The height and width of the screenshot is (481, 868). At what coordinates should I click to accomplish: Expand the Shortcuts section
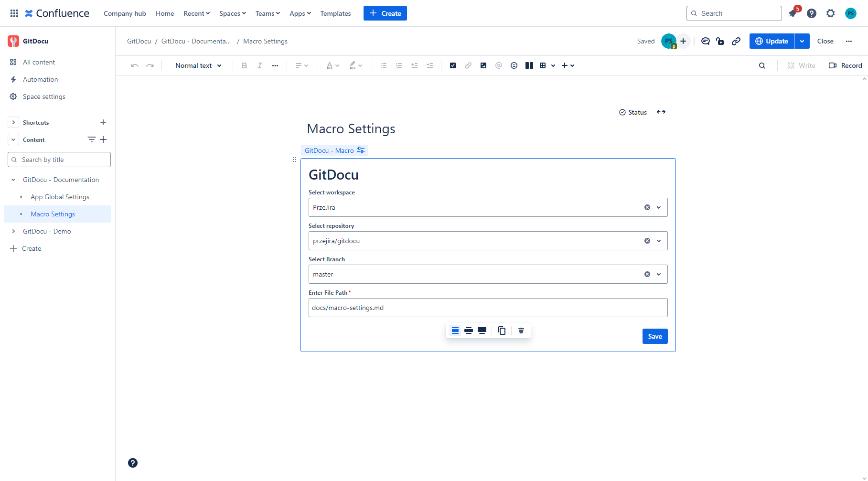[13, 122]
